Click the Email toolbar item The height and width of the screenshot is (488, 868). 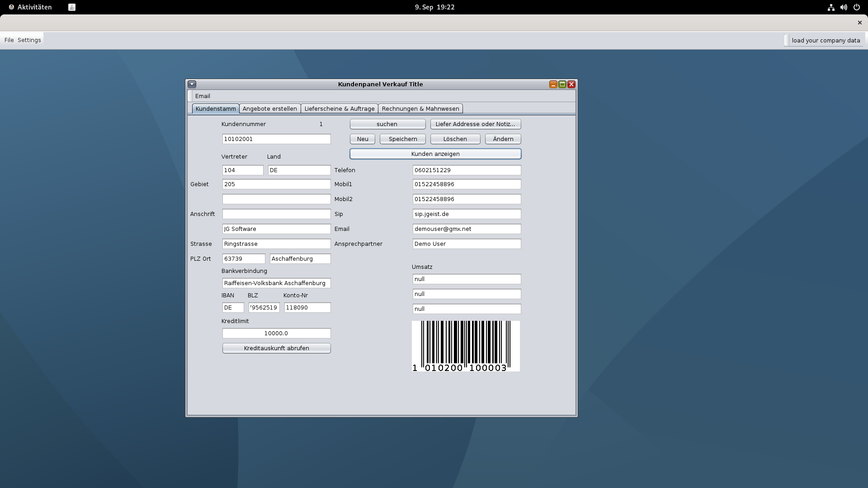(203, 96)
